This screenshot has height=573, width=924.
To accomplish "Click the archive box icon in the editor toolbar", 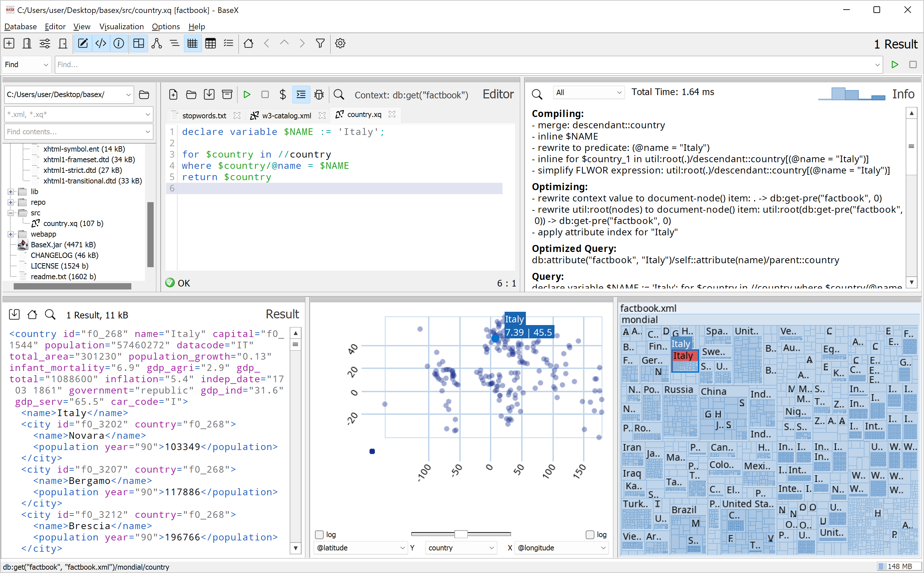I will click(227, 94).
